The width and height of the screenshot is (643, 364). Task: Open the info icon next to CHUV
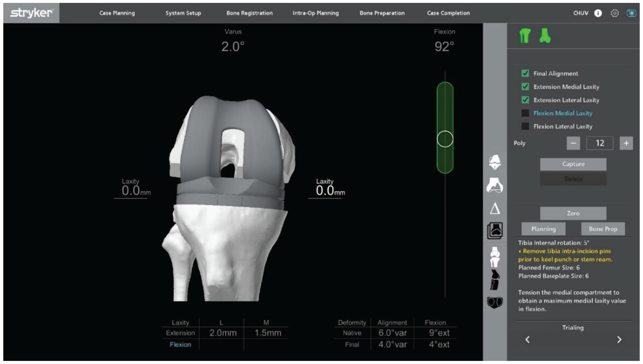(598, 13)
